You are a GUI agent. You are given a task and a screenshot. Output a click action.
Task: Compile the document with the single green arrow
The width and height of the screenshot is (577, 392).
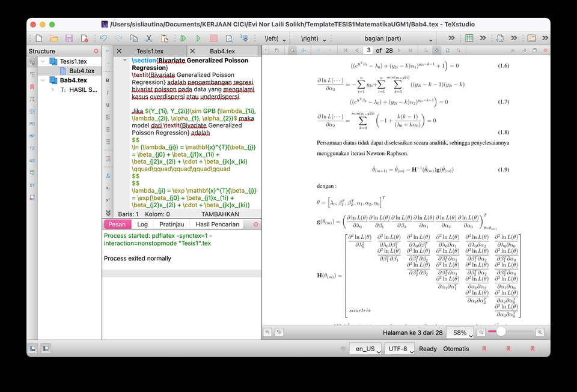[x=198, y=38]
